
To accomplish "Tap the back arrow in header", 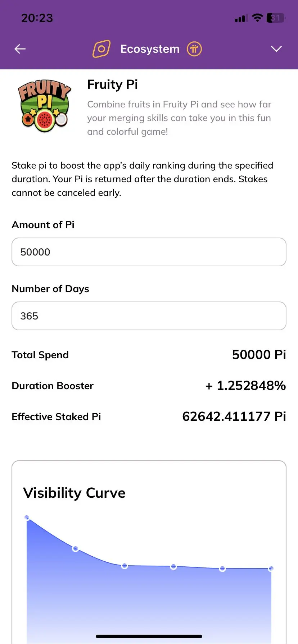I will 20,49.
